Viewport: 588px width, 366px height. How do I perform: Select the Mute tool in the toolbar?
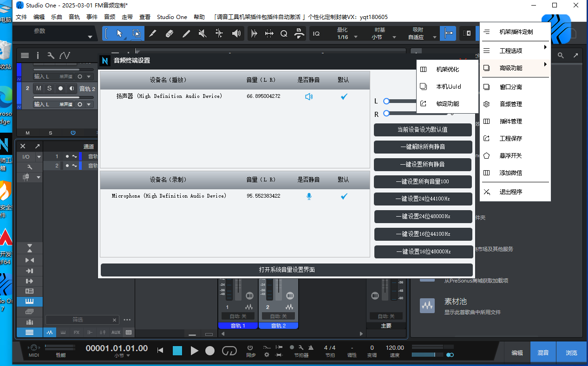pyautogui.click(x=202, y=33)
